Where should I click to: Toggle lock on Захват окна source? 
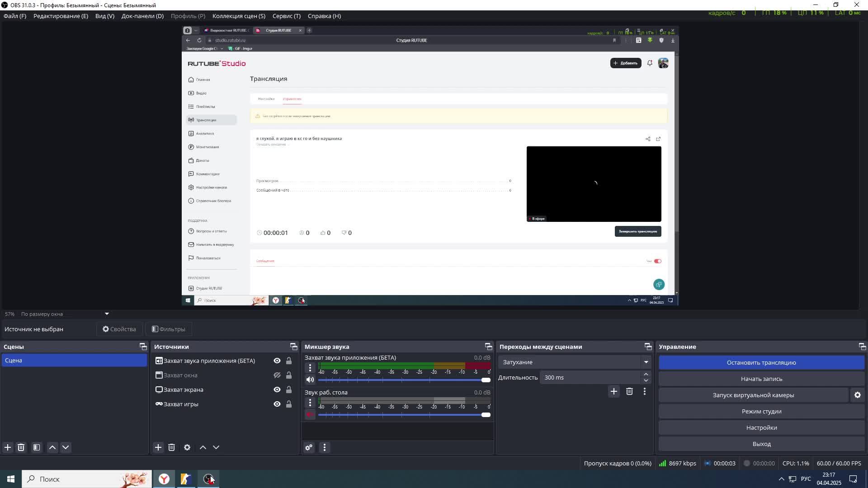click(x=289, y=375)
